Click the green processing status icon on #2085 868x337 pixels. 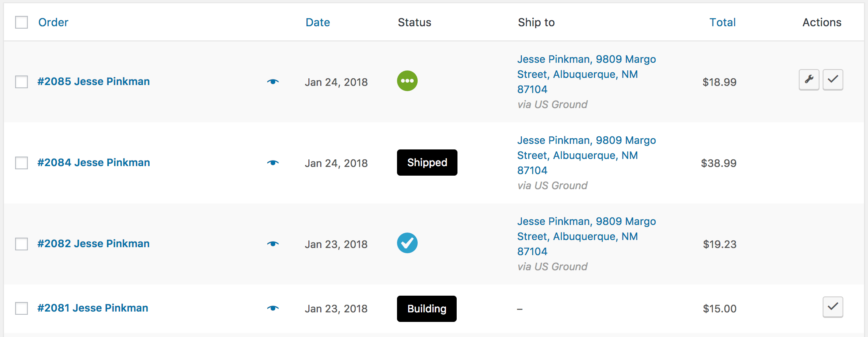click(x=407, y=81)
